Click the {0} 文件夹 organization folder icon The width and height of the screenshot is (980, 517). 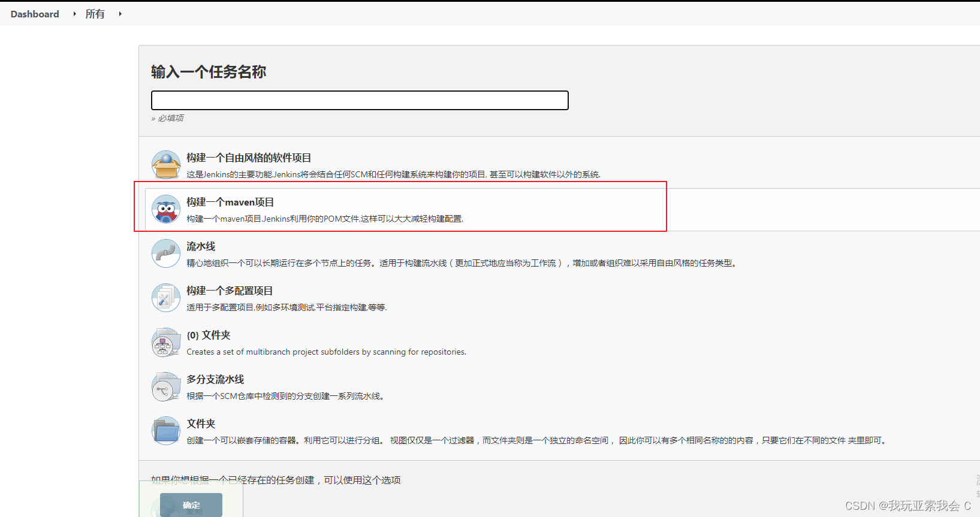pyautogui.click(x=166, y=342)
